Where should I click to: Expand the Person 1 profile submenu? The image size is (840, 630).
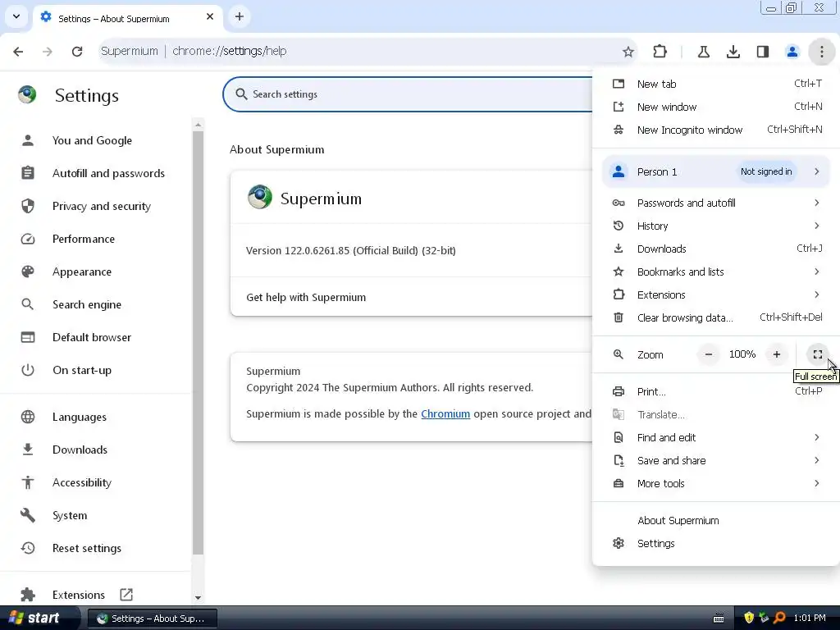tap(717, 171)
